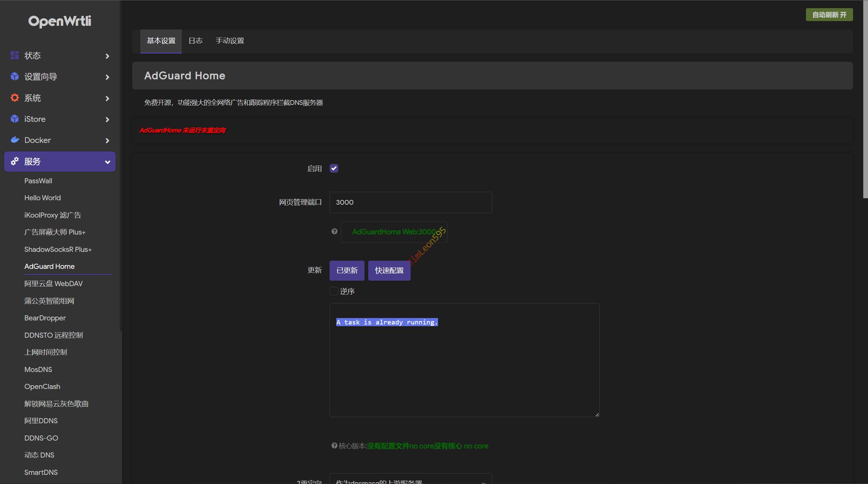This screenshot has height=484, width=868.
Task: Toggle the 自动刷新 开 button
Action: (829, 15)
